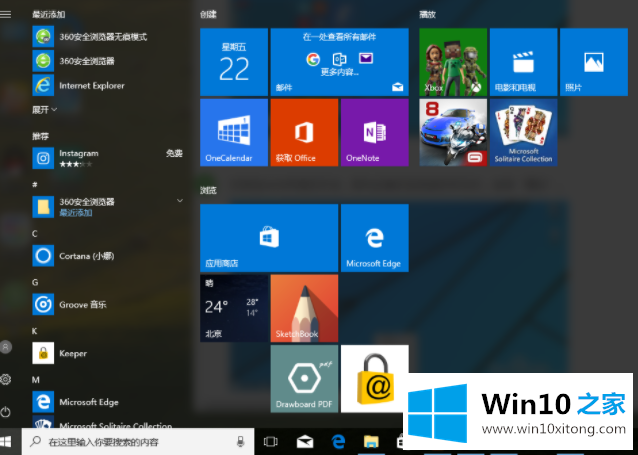Open the Xbox tile
The height and width of the screenshot is (455, 638).
(453, 62)
